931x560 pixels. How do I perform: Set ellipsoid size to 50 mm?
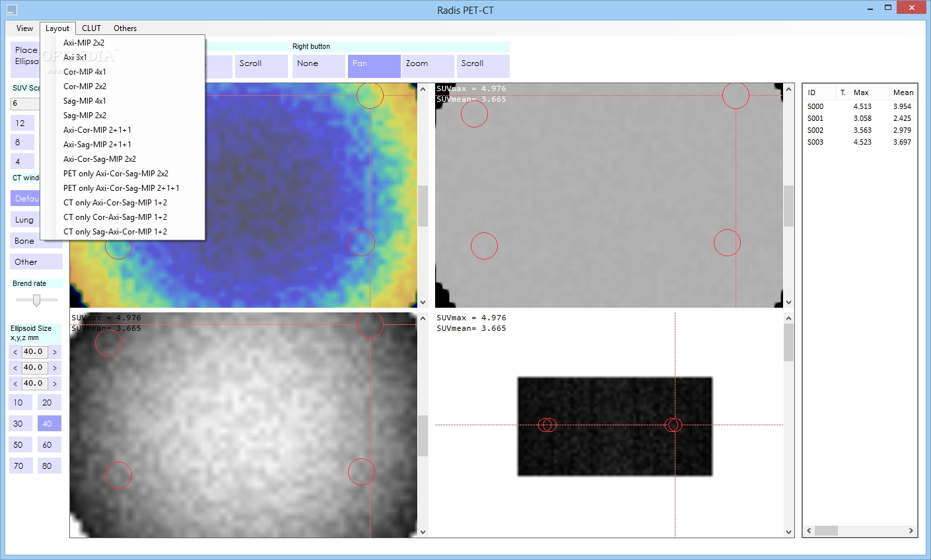[20, 445]
